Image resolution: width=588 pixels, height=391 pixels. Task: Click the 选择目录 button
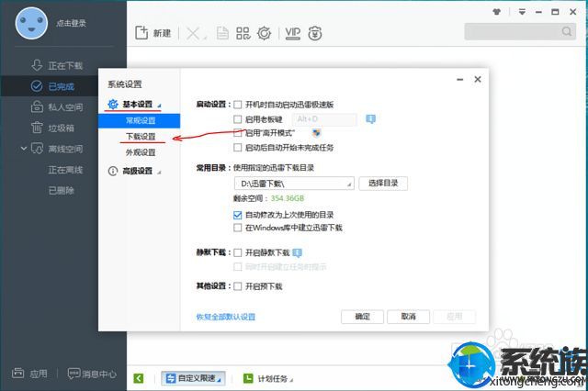pyautogui.click(x=383, y=184)
